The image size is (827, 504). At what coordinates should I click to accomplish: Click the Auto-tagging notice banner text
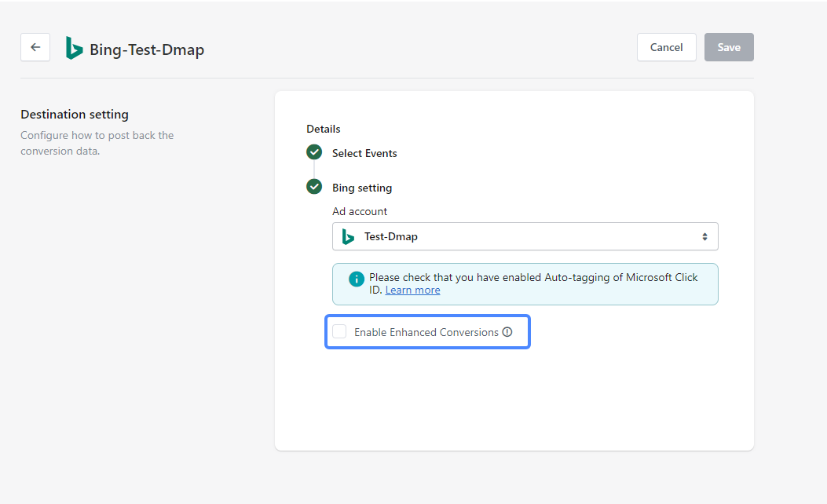(x=532, y=278)
